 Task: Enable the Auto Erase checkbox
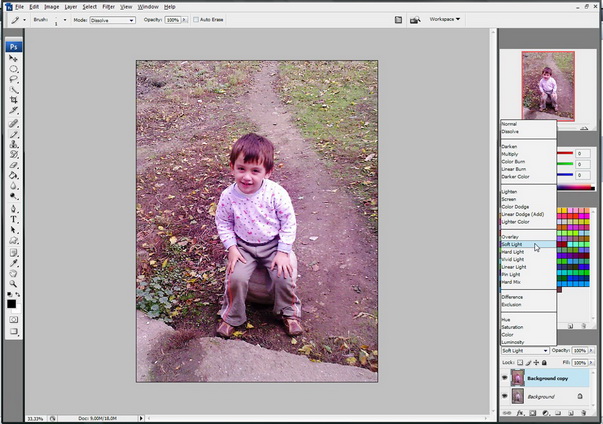[196, 20]
